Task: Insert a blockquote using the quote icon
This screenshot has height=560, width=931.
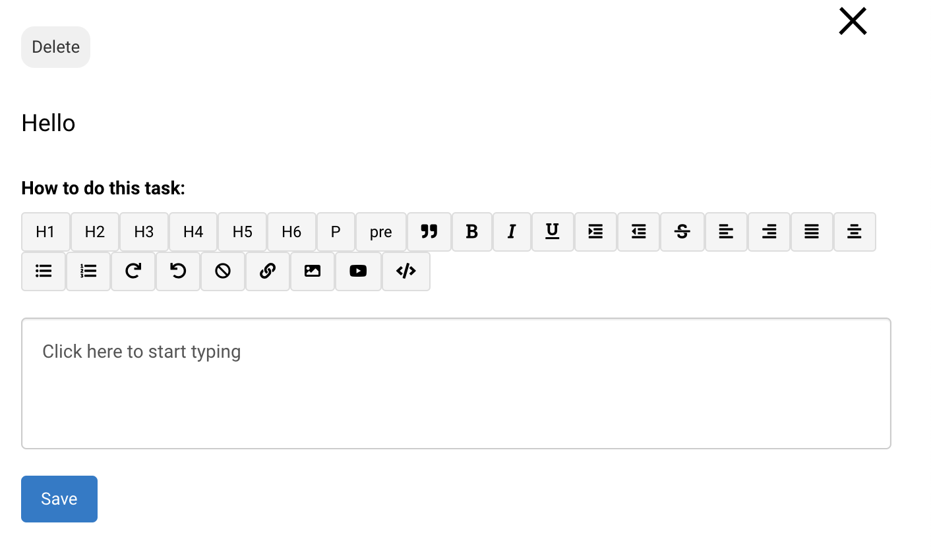Action: (x=429, y=232)
